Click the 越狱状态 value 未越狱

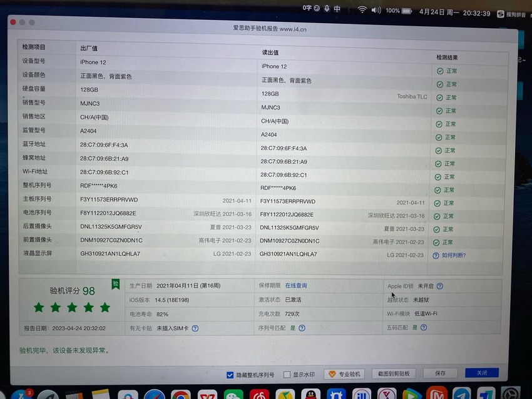421,300
